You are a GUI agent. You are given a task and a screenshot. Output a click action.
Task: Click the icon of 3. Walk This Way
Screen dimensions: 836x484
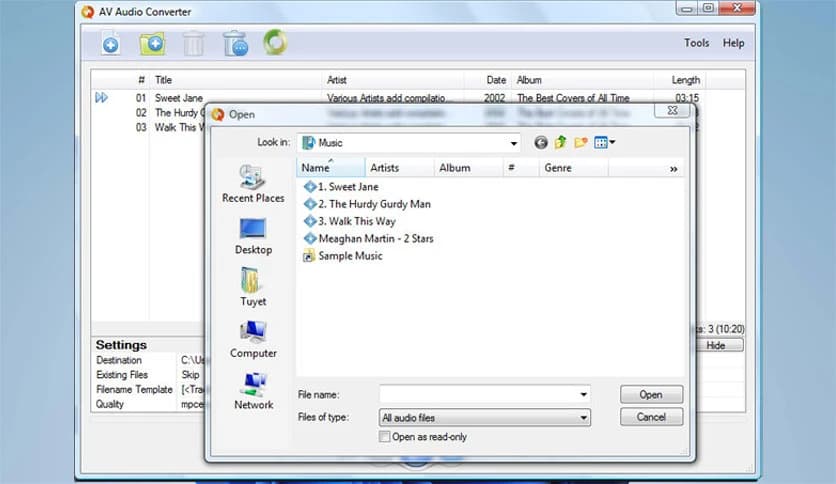click(x=310, y=221)
